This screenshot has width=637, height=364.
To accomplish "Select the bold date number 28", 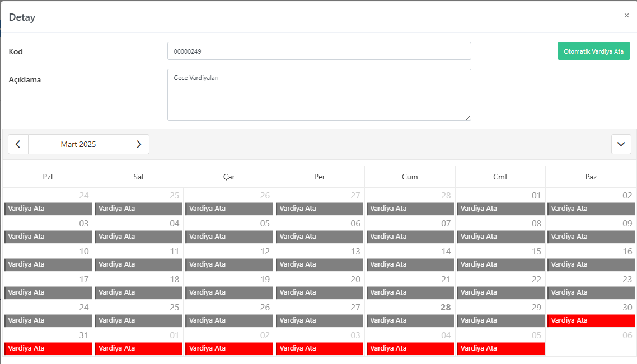I will 446,308.
